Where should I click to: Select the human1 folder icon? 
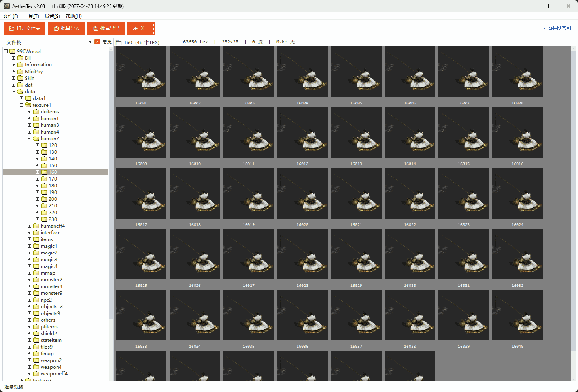36,118
